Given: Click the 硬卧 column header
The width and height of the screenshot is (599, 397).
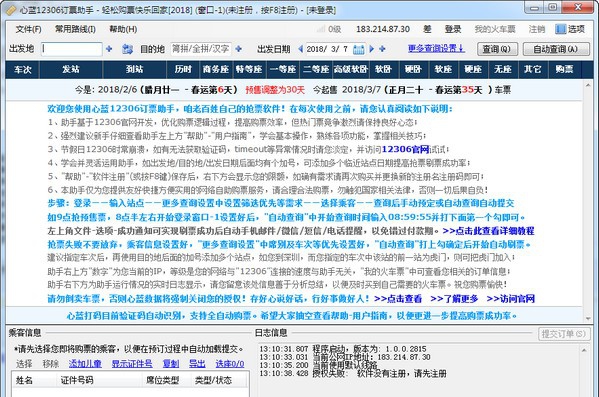Looking at the screenshot, I should click(413, 69).
